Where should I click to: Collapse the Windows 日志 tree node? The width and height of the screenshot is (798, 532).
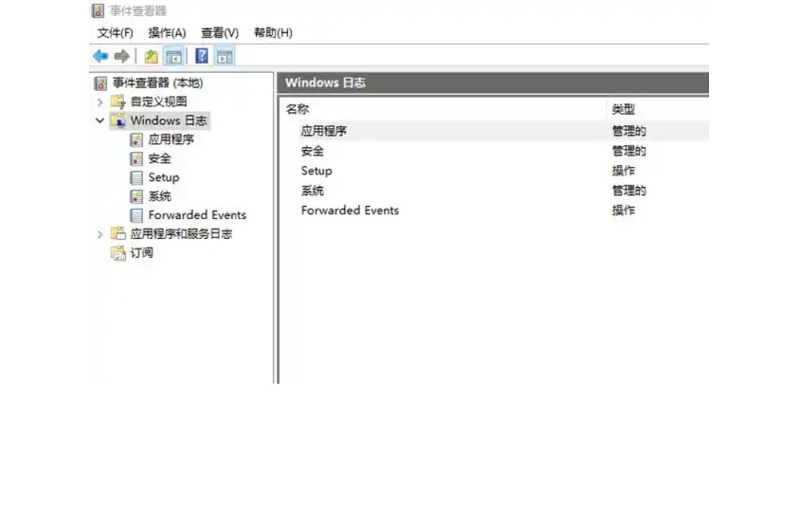pyautogui.click(x=100, y=121)
